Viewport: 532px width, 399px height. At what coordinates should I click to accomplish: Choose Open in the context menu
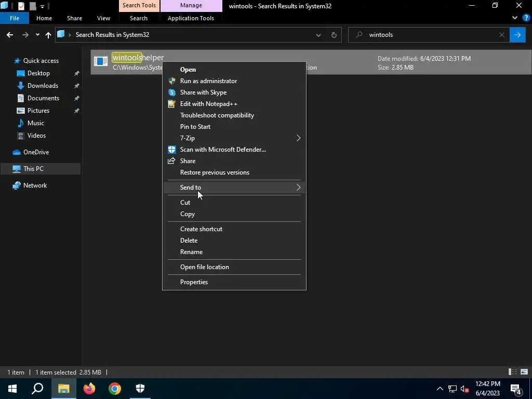click(234, 70)
